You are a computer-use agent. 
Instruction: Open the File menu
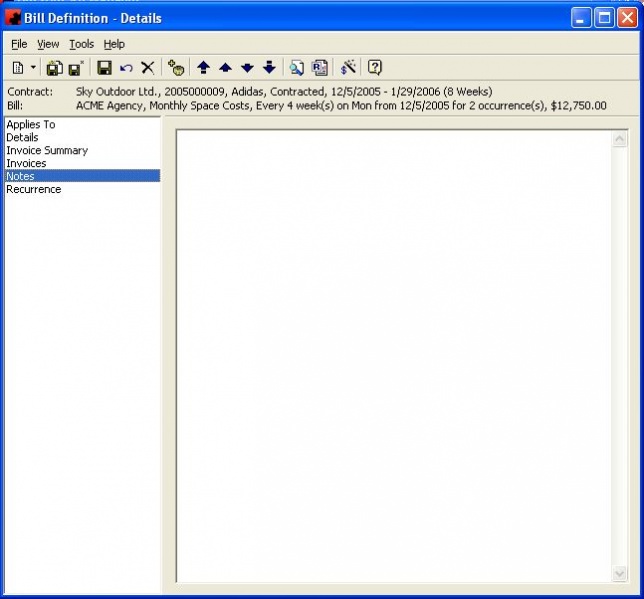19,44
